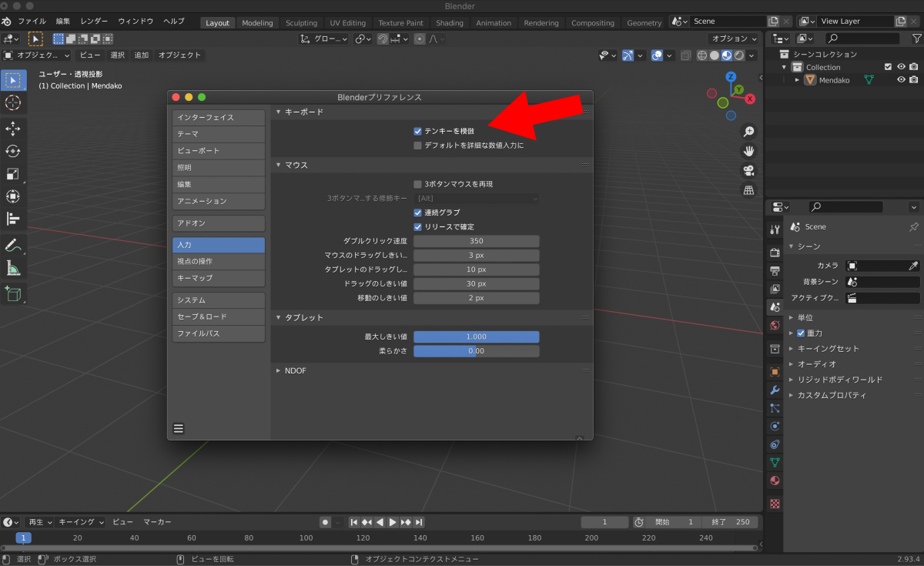Open the テーマ preferences category
Image resolution: width=924 pixels, height=566 pixels.
click(219, 134)
